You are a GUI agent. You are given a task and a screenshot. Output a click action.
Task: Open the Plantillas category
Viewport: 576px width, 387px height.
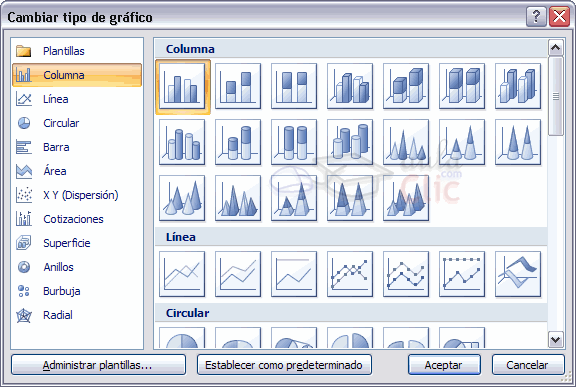tap(77, 51)
